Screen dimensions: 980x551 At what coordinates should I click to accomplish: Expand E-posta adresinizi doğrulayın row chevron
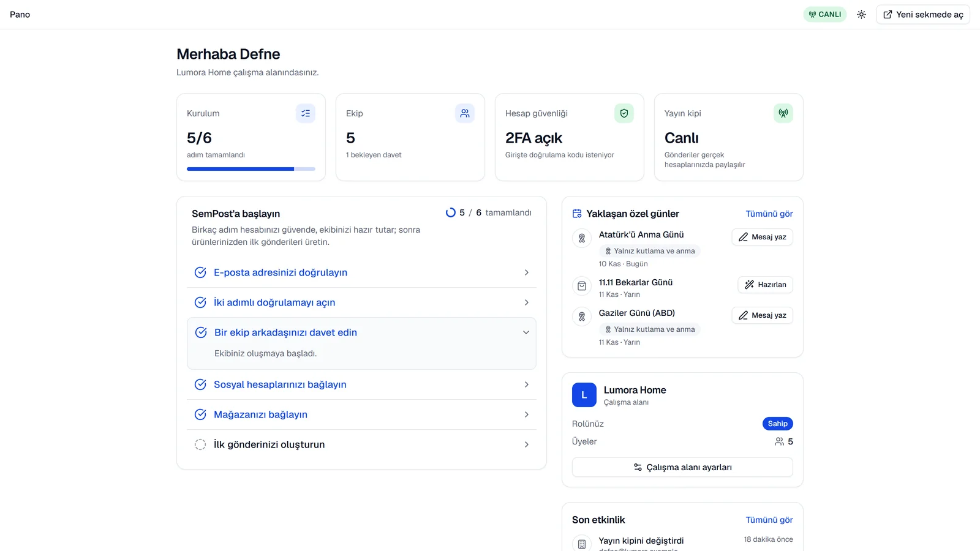(x=527, y=272)
